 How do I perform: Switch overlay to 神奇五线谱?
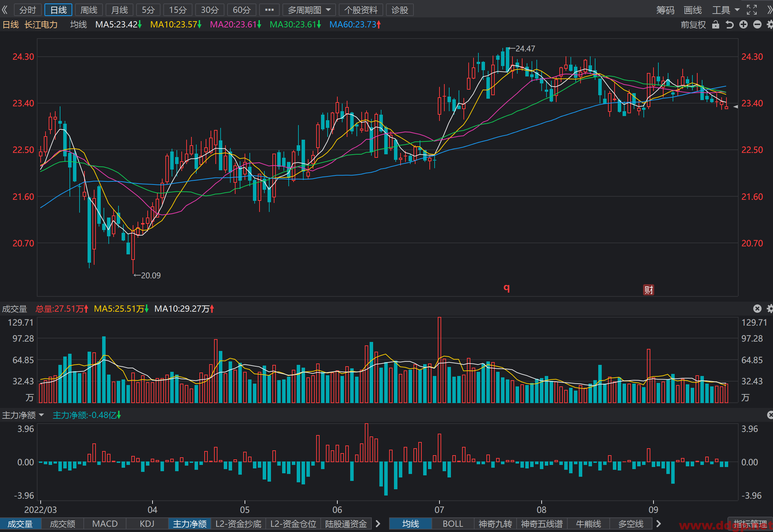tap(542, 524)
